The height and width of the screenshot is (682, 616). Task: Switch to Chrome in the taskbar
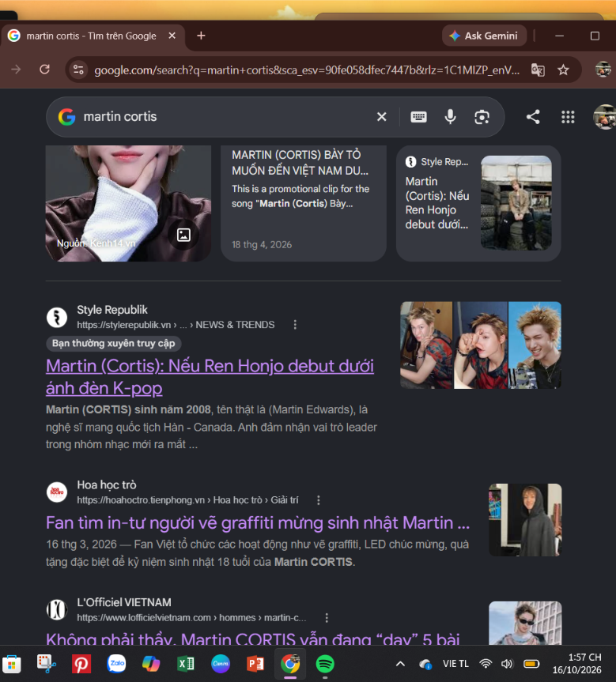click(290, 664)
